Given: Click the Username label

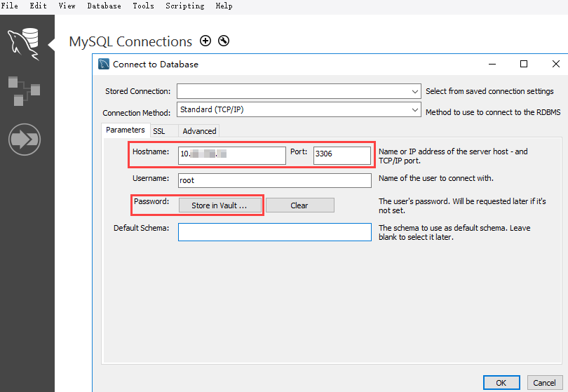Looking at the screenshot, I should coord(151,178).
